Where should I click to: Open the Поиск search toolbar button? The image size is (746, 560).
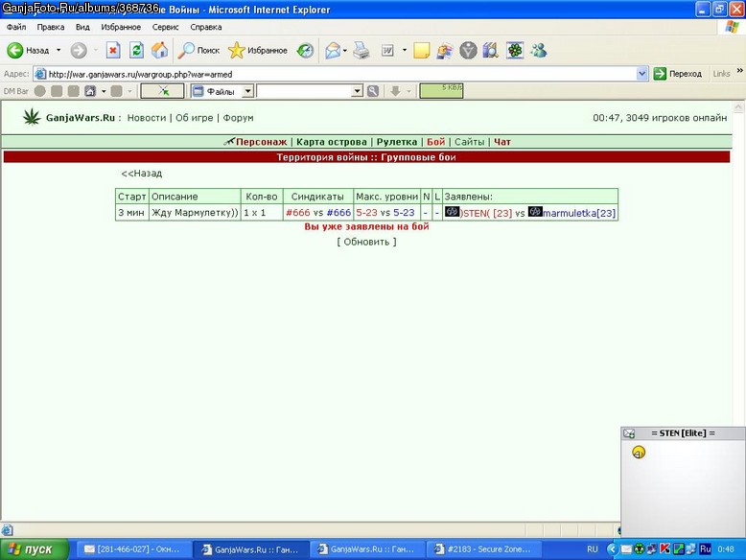point(198,50)
